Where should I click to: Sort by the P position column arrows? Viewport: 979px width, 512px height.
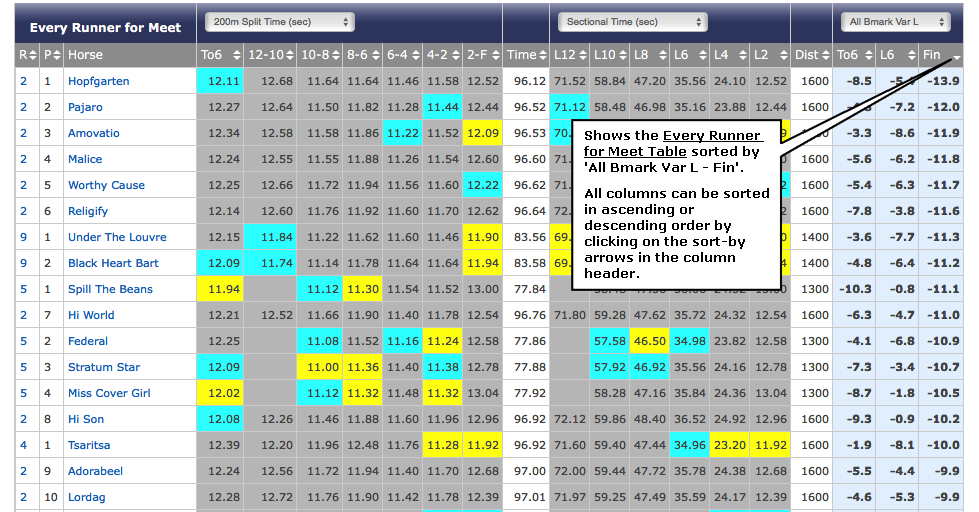[x=58, y=56]
